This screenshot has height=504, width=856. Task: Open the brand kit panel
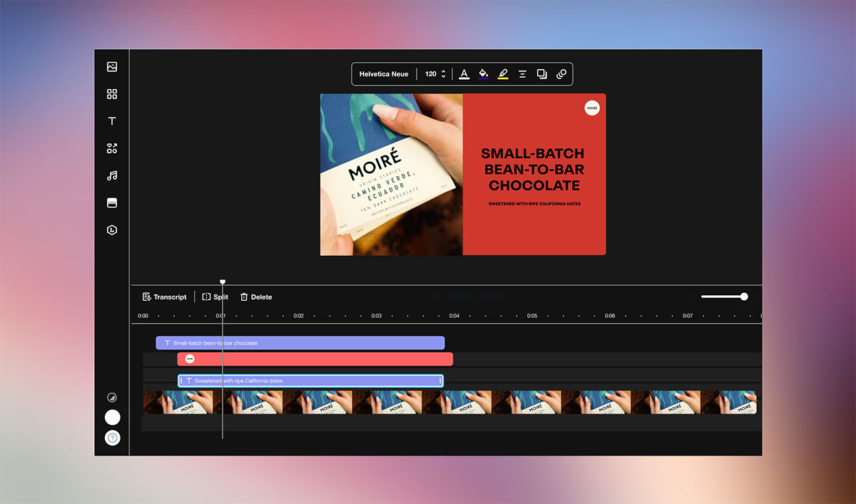(112, 230)
